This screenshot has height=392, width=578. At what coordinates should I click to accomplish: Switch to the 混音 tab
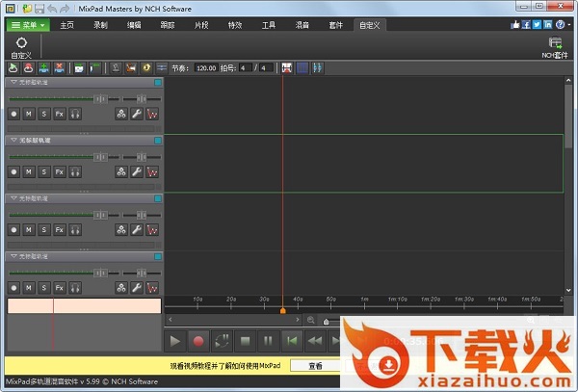point(302,25)
